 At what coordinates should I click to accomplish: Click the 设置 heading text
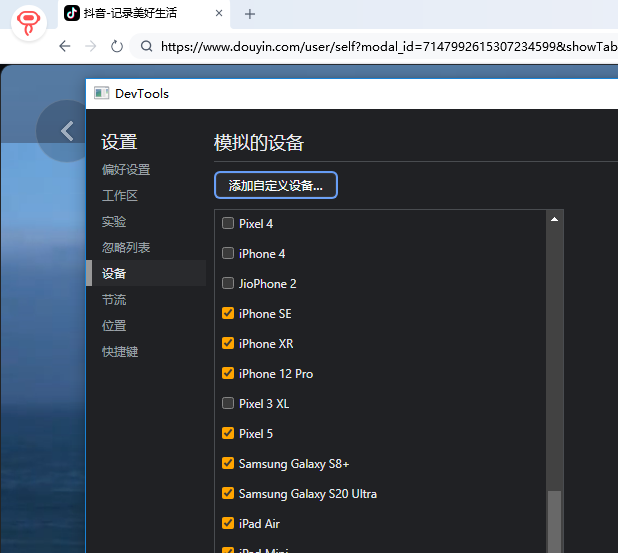point(119,142)
